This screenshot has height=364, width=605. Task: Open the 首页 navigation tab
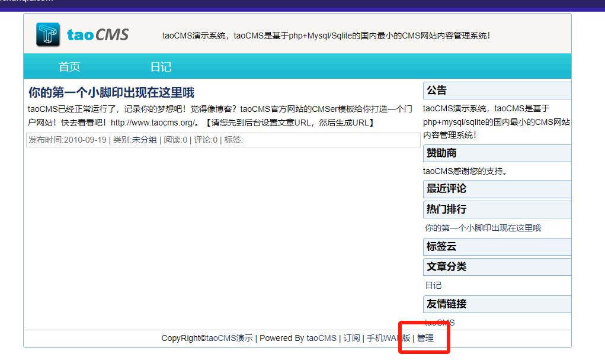pos(69,67)
